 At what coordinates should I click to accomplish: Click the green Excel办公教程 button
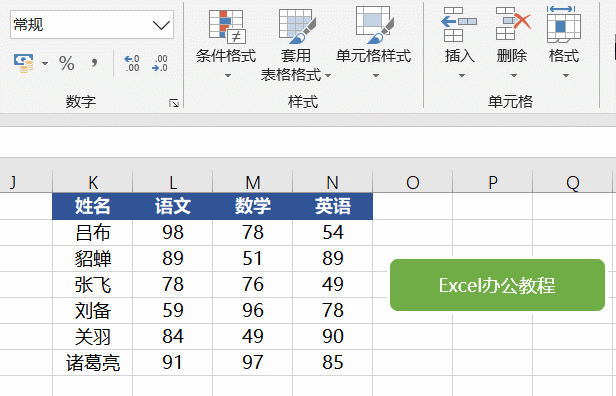(x=497, y=285)
